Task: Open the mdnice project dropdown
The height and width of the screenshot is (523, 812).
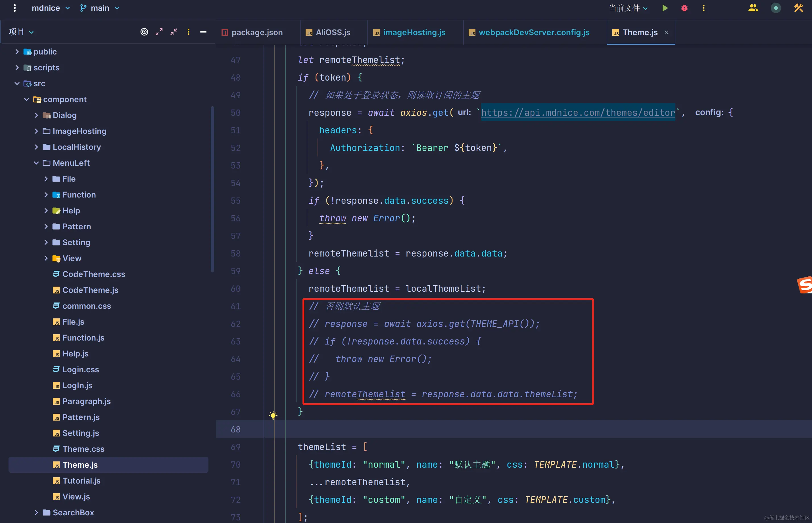Action: [x=51, y=8]
